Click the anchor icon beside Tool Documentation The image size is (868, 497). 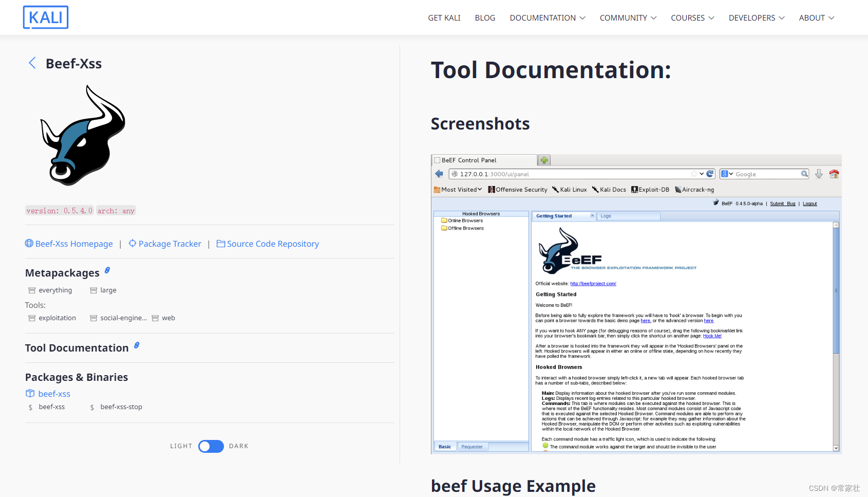click(x=137, y=345)
